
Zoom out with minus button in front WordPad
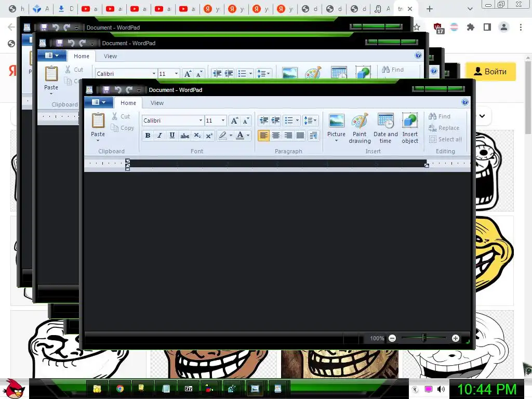point(392,338)
